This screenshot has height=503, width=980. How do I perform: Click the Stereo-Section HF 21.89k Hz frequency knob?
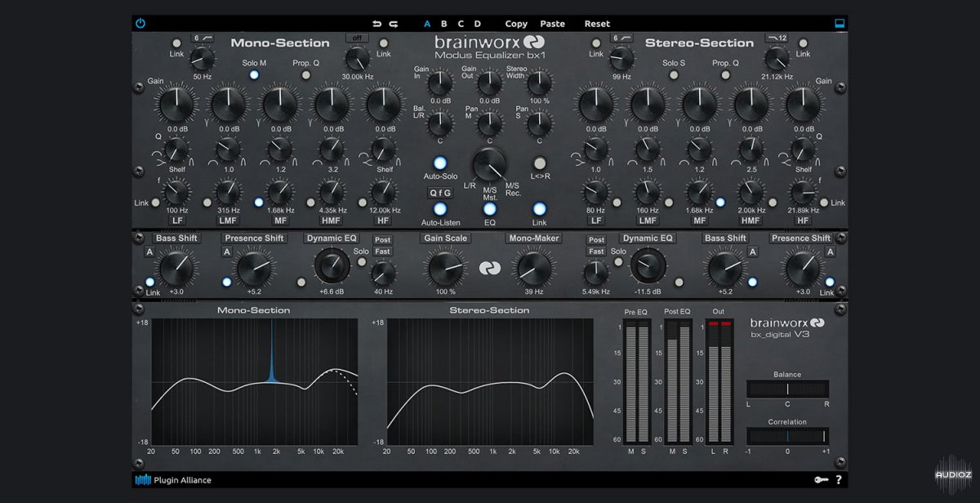pos(803,193)
